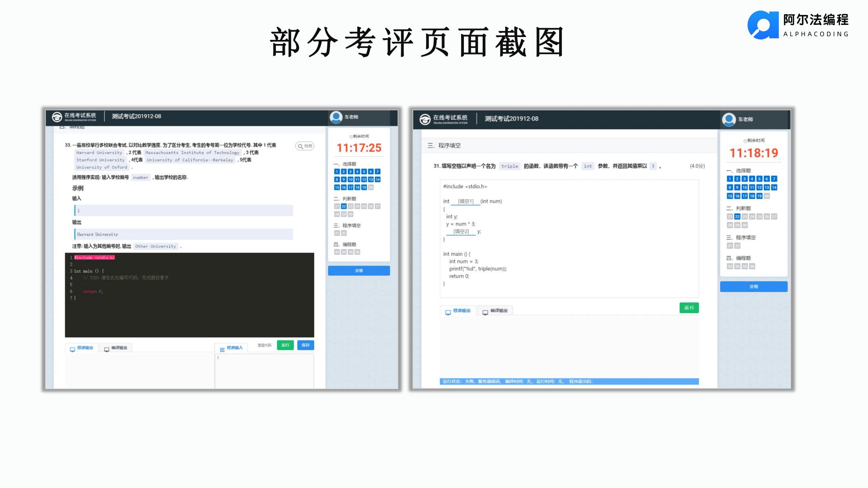Click blue 保存 button in left screenshot
868x488 pixels.
coord(306,345)
